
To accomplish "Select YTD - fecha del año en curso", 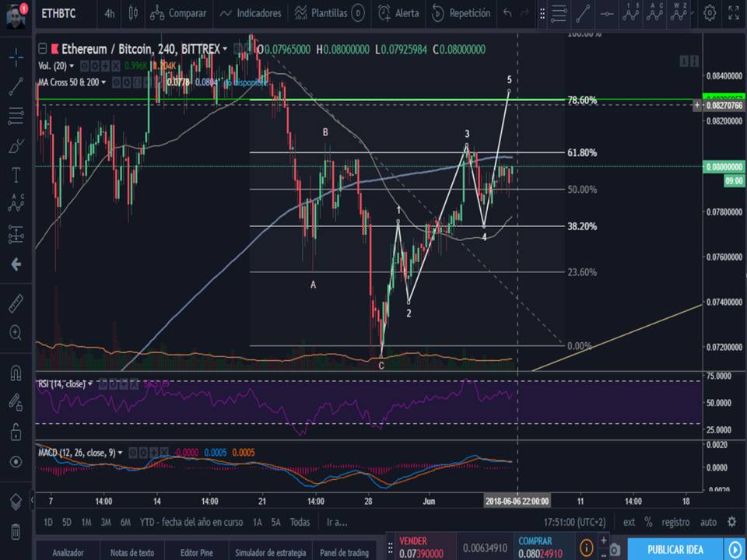I will (x=191, y=523).
